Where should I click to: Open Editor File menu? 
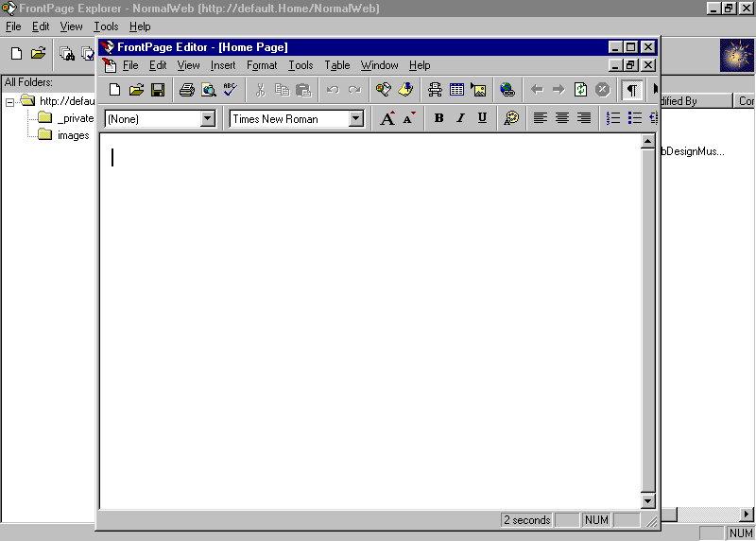130,65
